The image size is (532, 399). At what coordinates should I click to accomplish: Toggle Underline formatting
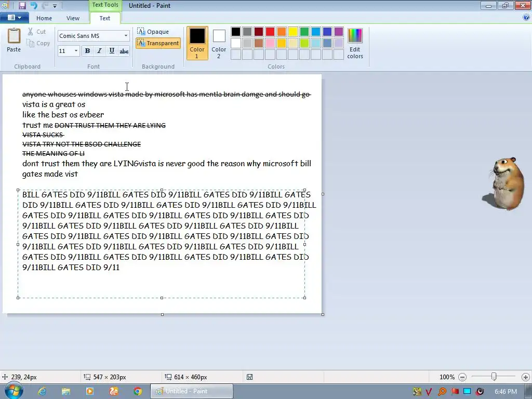tap(112, 51)
